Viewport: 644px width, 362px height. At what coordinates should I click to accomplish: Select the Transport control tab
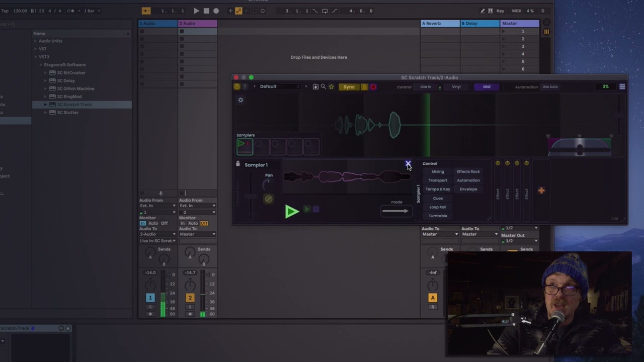tap(438, 180)
